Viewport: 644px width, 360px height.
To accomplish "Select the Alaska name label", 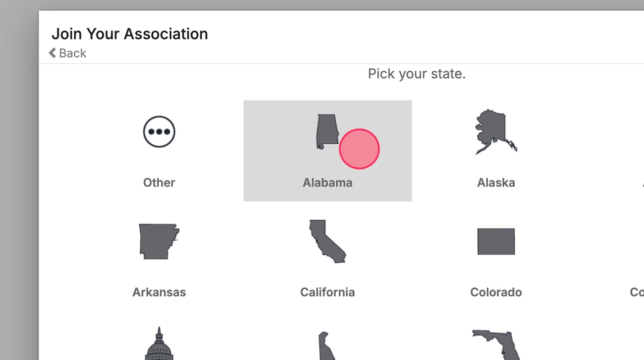I will point(496,183).
